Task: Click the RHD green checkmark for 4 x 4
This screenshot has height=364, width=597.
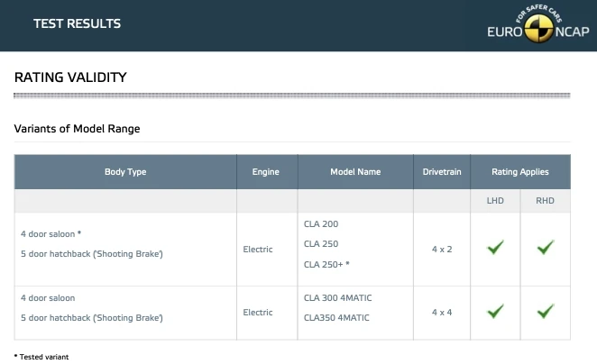Action: coord(545,312)
